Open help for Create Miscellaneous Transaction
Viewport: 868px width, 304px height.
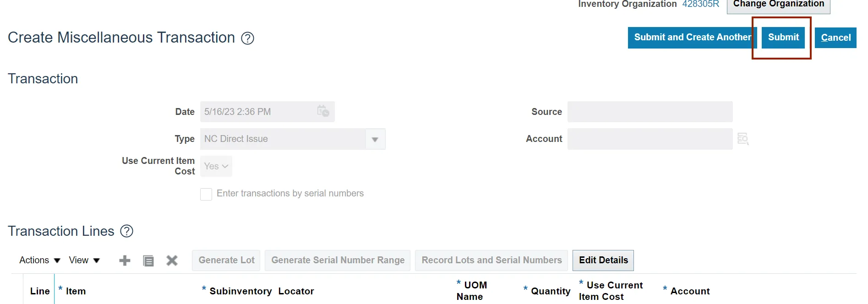(247, 38)
